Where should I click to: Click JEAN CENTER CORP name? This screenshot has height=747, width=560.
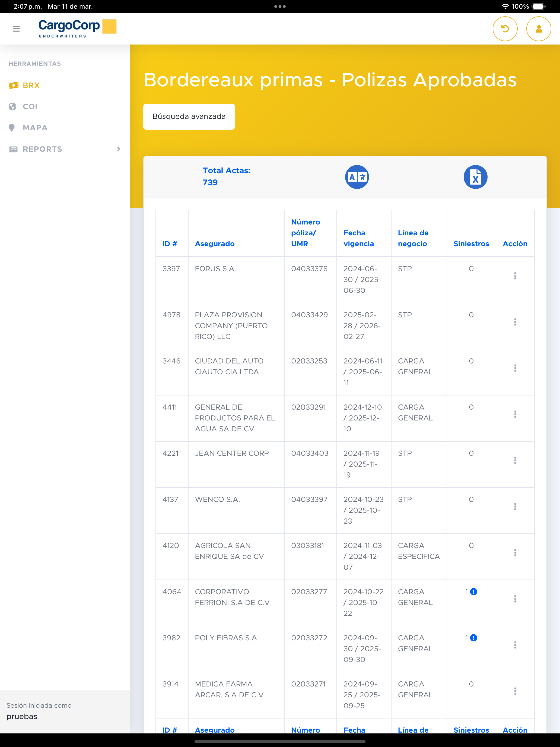tap(232, 453)
